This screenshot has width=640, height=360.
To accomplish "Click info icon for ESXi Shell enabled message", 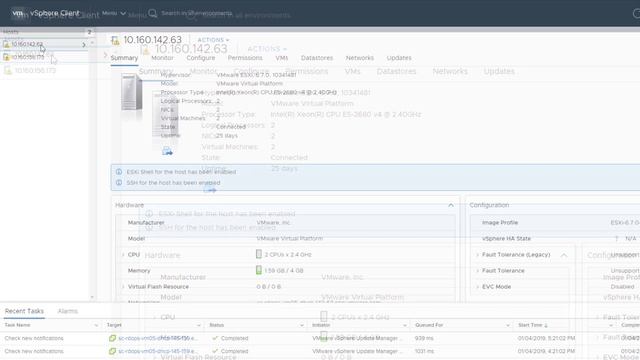I will click(119, 172).
